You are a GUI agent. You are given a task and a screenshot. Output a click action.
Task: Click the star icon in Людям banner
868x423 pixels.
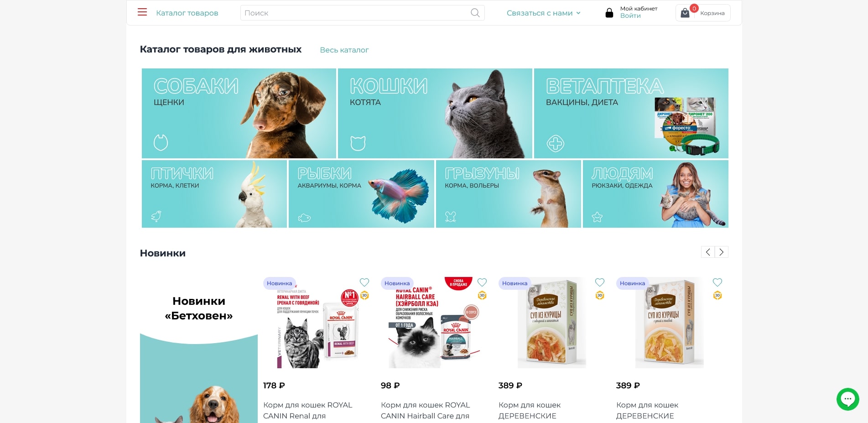pos(597,217)
